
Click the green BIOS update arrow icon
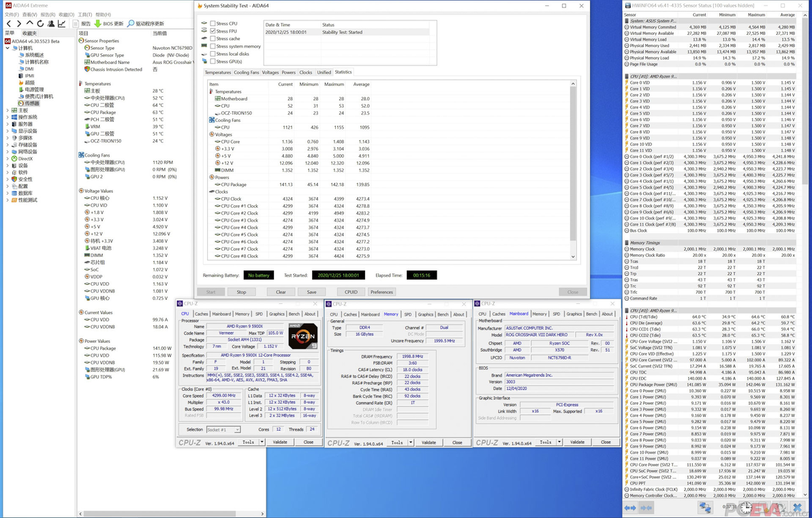pyautogui.click(x=97, y=24)
